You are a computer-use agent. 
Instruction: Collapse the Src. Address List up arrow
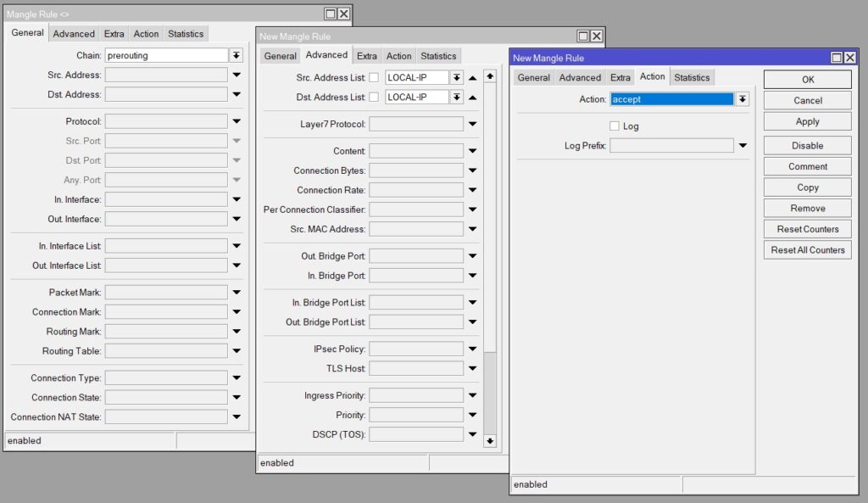472,77
